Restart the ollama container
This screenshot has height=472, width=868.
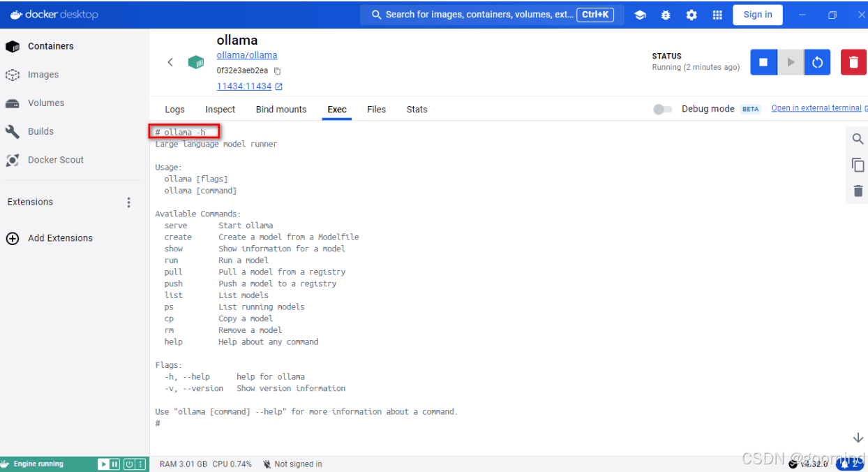click(x=817, y=62)
